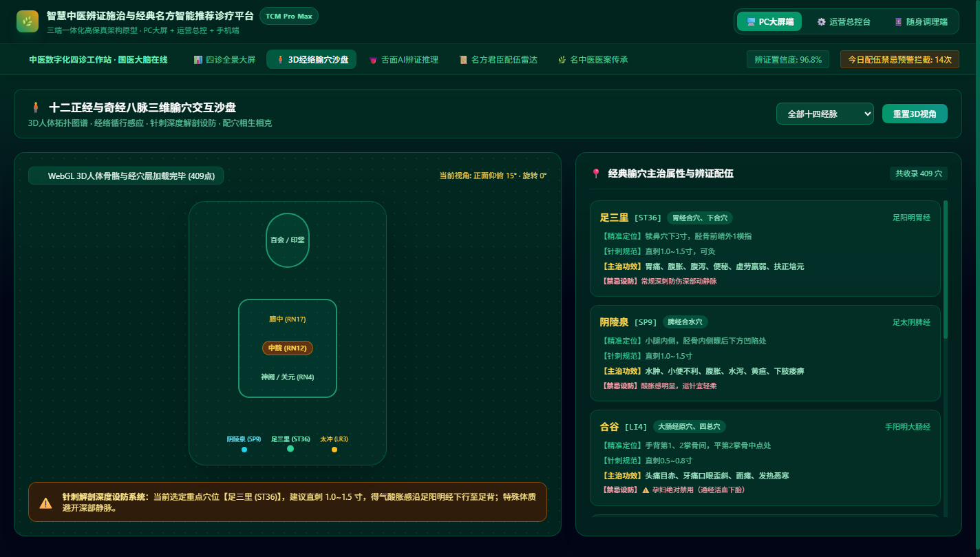The image size is (980, 557).
Task: Click the 今日配伍禁忌预警拦截: 14次 badge
Action: (899, 59)
